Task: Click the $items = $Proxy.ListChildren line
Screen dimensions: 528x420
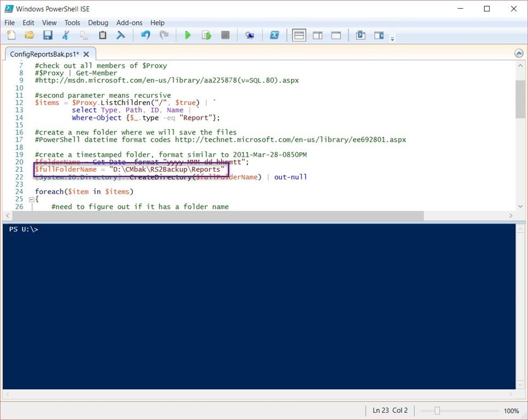Action: [126, 103]
